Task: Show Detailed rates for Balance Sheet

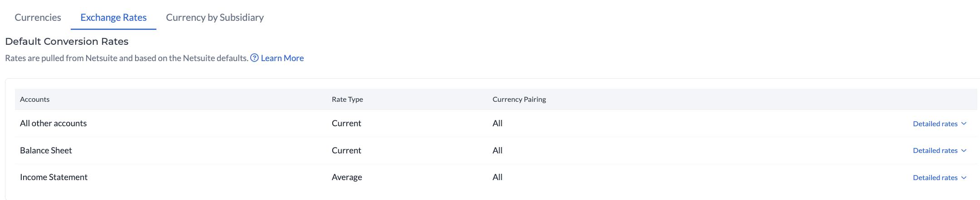Action: tap(935, 151)
